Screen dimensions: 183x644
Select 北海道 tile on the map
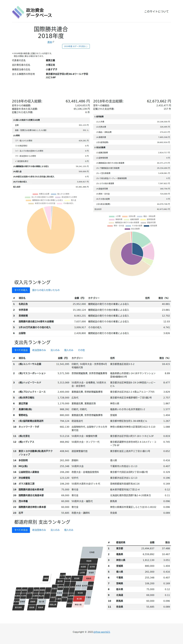[x=92, y=552]
